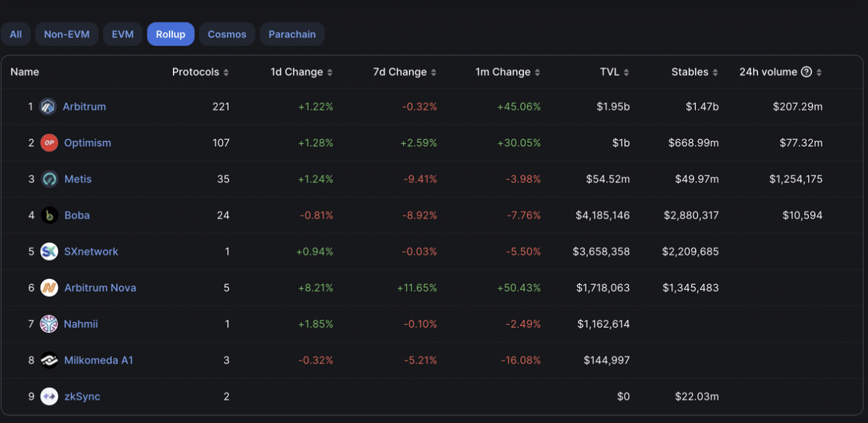Click the Nahmii chain logo icon
The image size is (868, 423).
pyautogui.click(x=49, y=324)
